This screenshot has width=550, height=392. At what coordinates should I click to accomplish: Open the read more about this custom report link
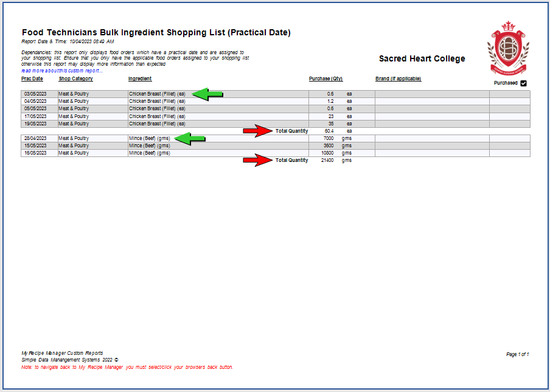(x=62, y=71)
